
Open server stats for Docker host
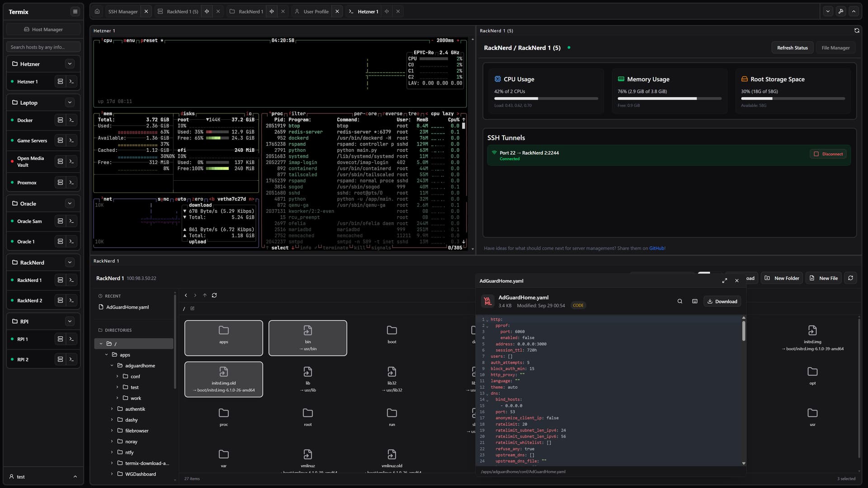60,120
